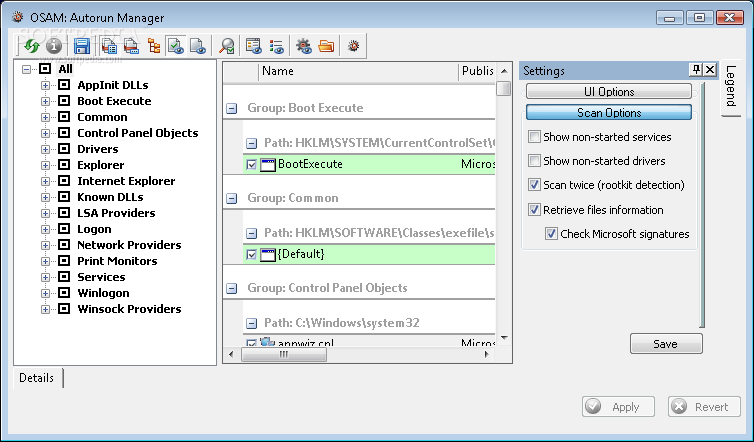
Task: Click the list vertical scrollbar thumb
Action: pos(504,88)
